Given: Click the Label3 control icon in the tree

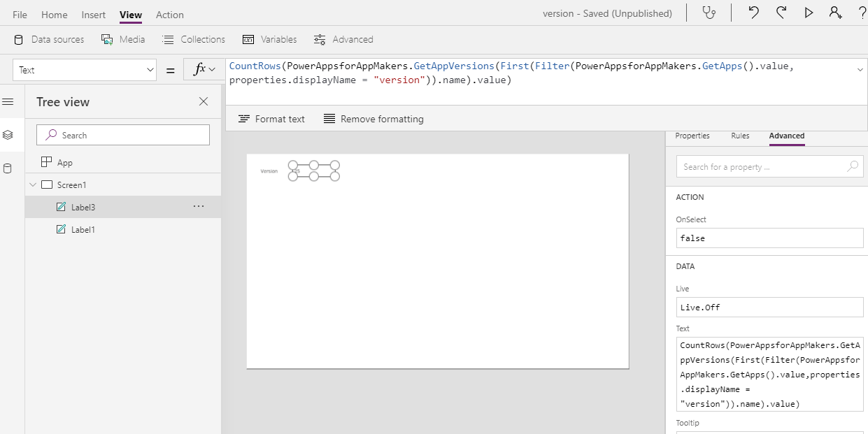Looking at the screenshot, I should click(x=61, y=207).
